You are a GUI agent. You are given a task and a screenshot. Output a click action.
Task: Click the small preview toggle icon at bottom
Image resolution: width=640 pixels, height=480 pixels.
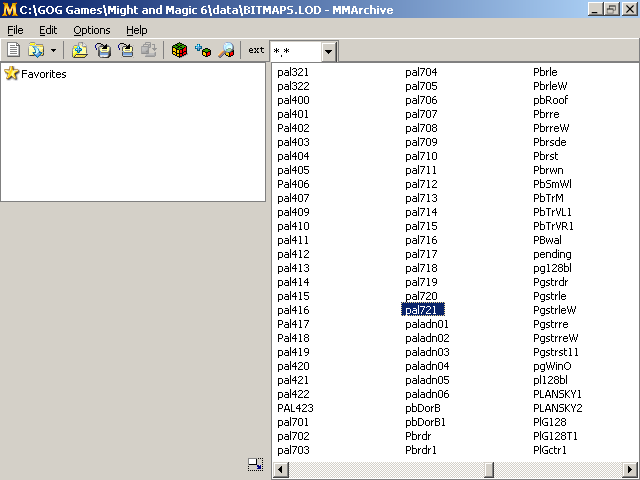[x=256, y=465]
